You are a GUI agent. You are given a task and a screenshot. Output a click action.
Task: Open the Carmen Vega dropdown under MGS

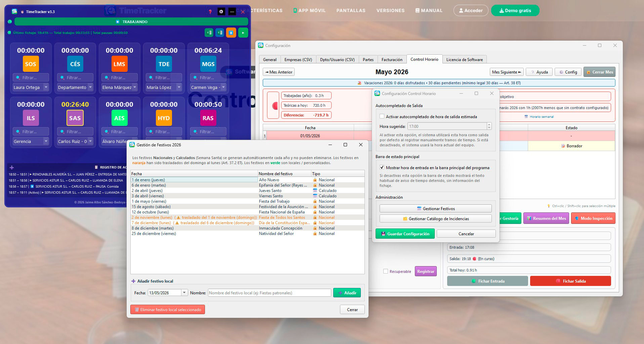pyautogui.click(x=208, y=87)
